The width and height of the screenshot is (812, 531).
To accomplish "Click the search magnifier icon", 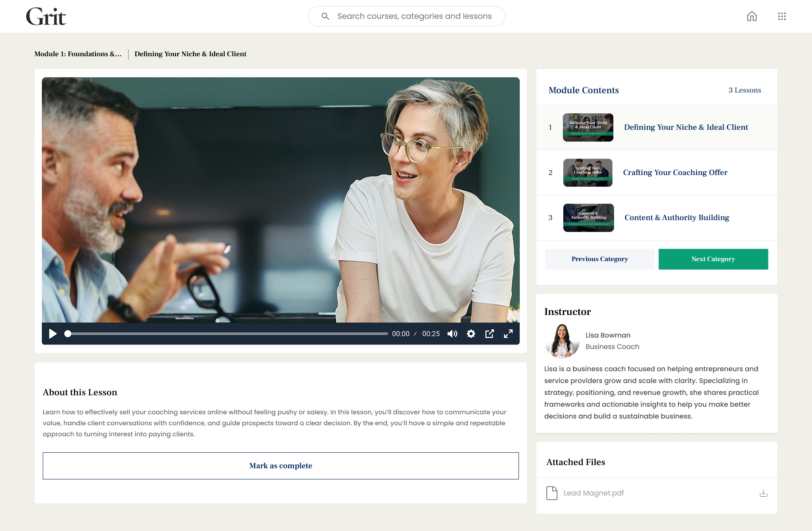I will coord(325,16).
